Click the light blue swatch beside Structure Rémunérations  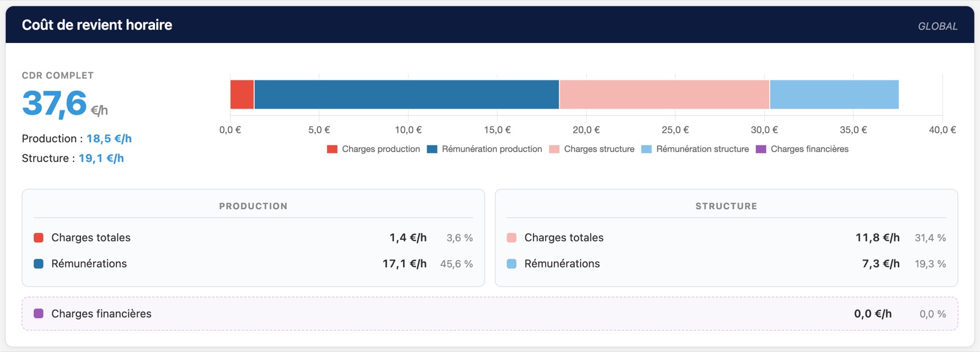(512, 264)
